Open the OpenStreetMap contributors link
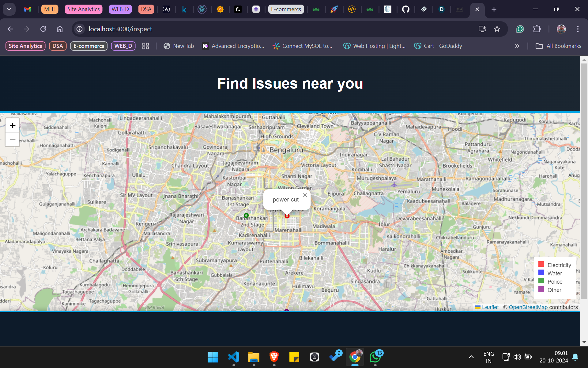Viewport: 588px width, 368px height. pos(528,307)
